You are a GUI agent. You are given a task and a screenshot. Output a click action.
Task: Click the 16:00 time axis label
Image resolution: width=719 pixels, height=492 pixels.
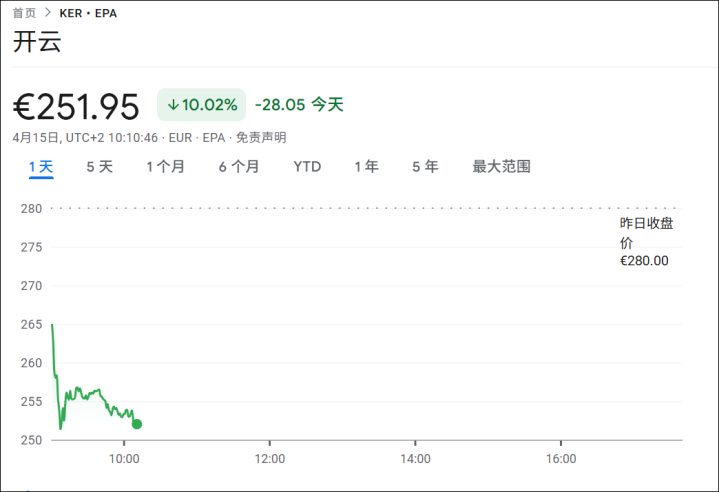(x=561, y=459)
